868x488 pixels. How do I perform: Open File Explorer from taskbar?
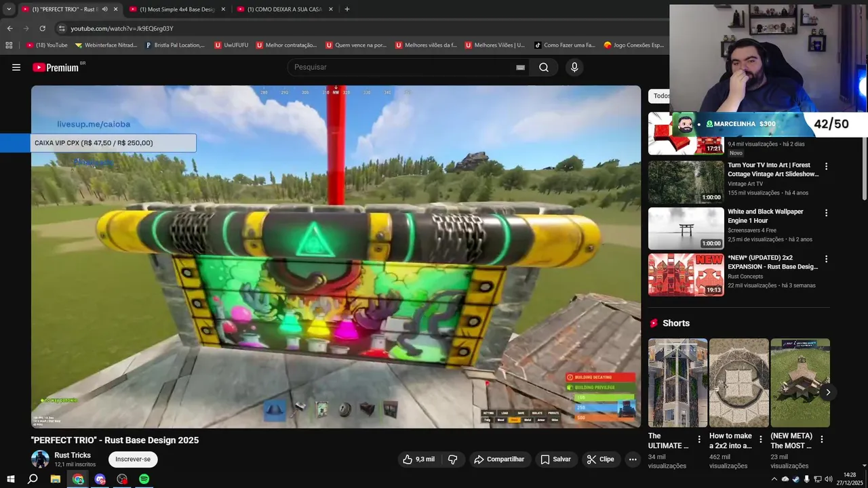click(56, 479)
